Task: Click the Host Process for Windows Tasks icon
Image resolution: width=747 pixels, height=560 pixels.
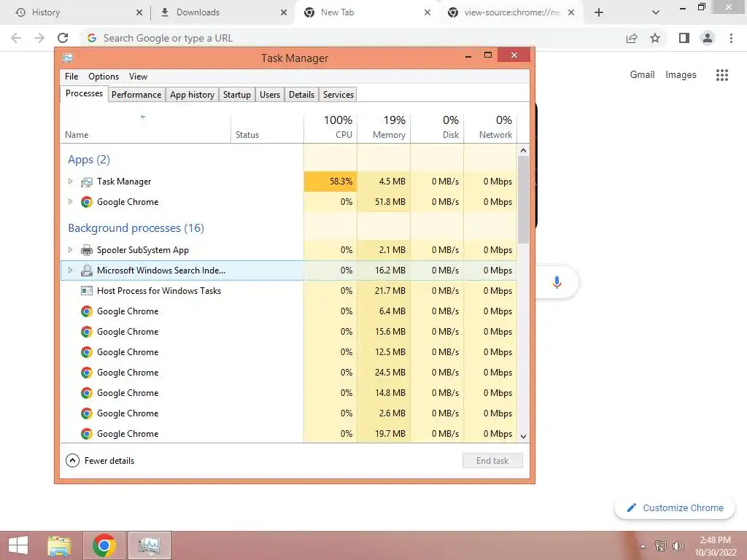Action: pos(87,291)
